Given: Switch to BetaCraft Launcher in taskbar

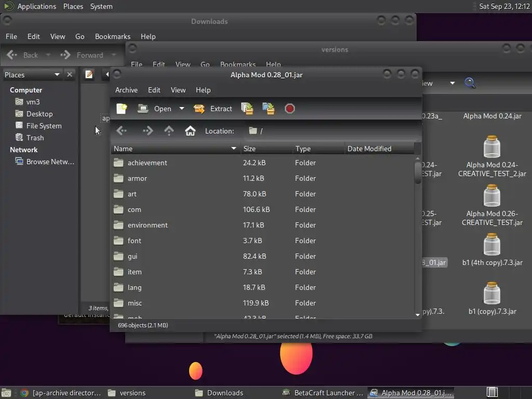Looking at the screenshot, I should (x=322, y=393).
